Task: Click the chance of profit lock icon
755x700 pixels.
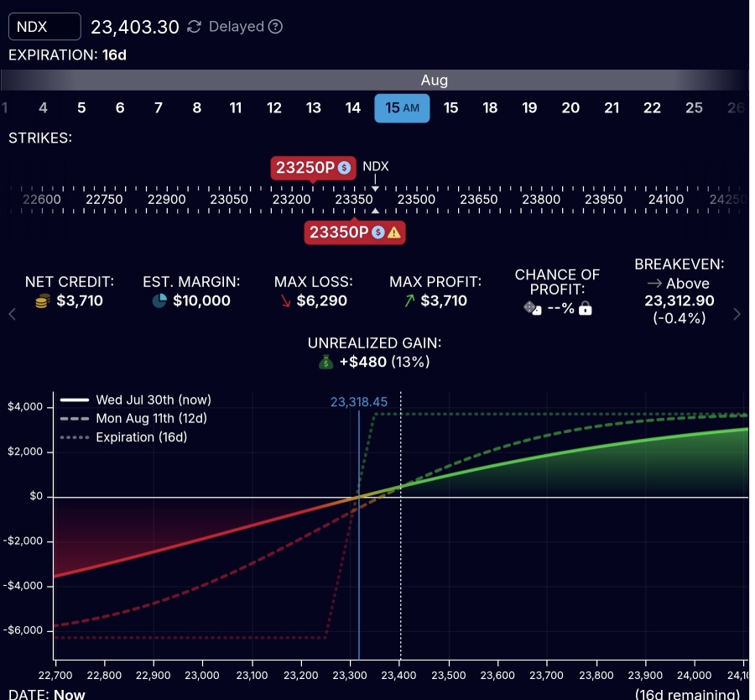Action: [585, 308]
